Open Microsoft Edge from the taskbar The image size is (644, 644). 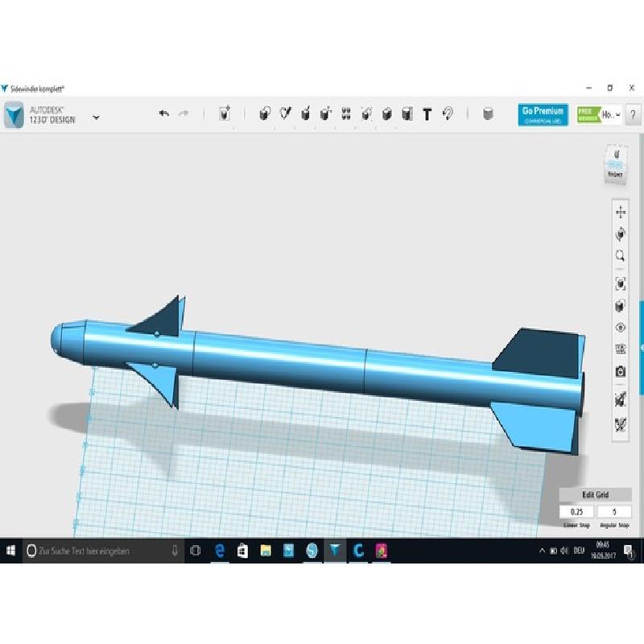[x=220, y=551]
